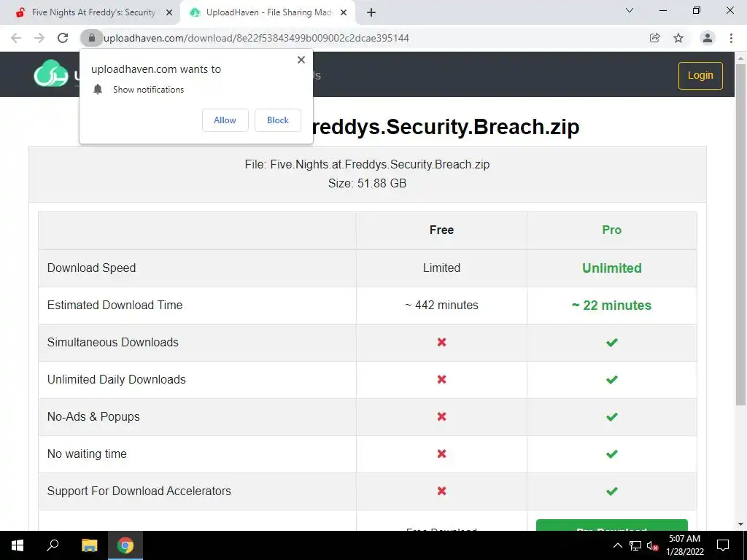Click green check for Simultaneous Downloads
This screenshot has height=560, width=747.
pyautogui.click(x=612, y=343)
